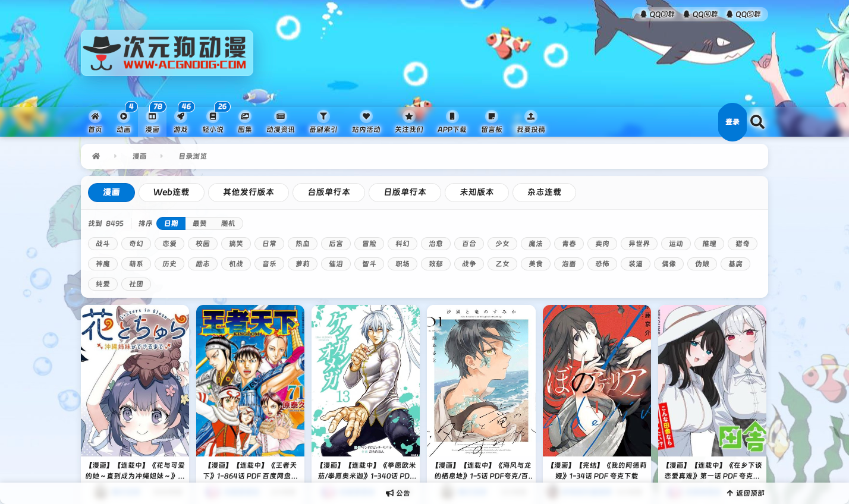Viewport: 849px width, 504px height.
Task: Open the QQ③群 link
Action: pos(658,14)
